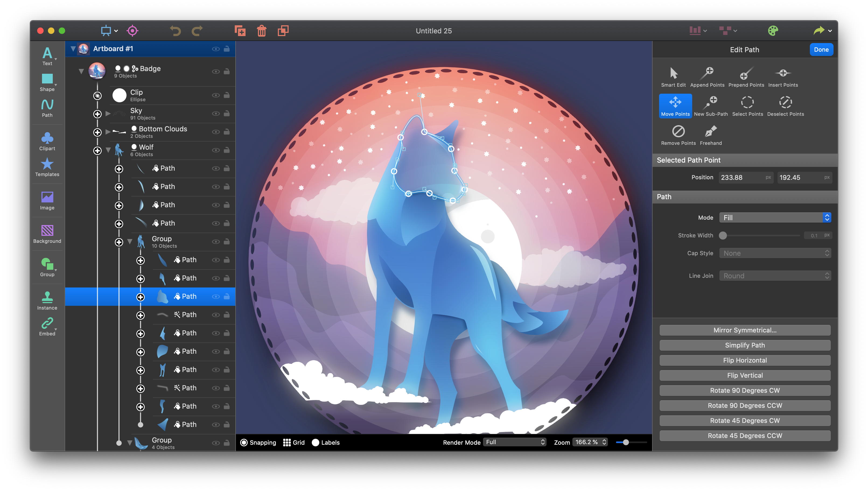The width and height of the screenshot is (868, 491).
Task: Open the Render Mode dropdown
Action: click(514, 442)
